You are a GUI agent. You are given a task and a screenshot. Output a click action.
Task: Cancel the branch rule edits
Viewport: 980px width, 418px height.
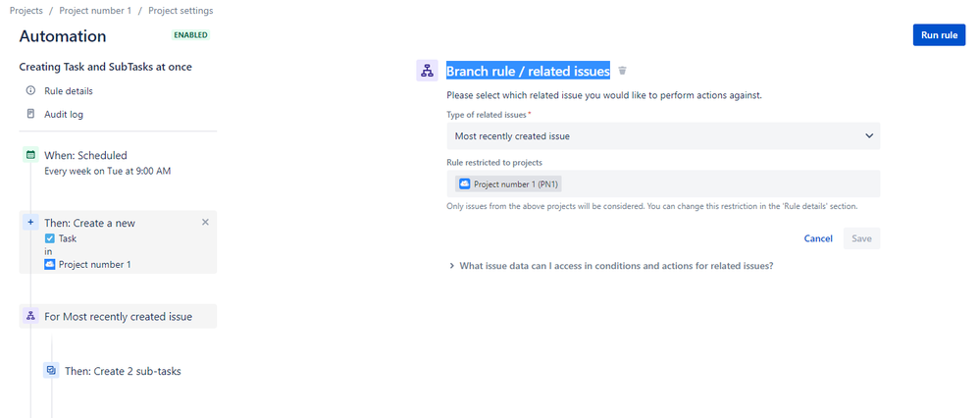pos(818,238)
